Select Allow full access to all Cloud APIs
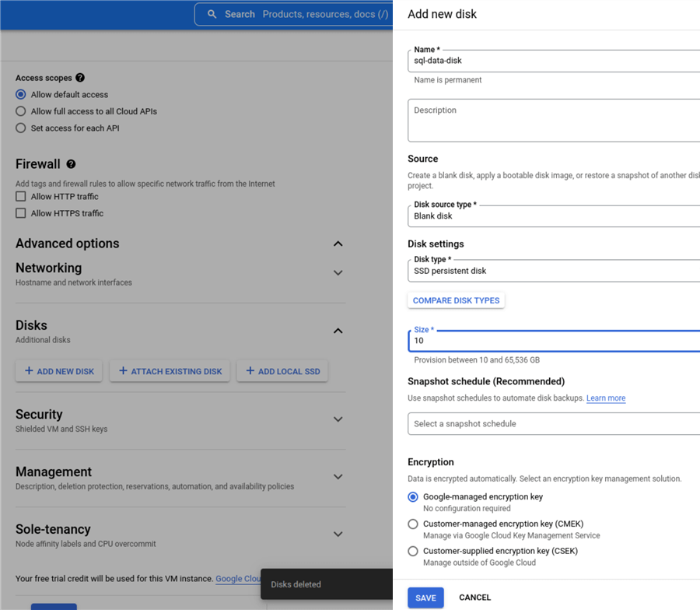This screenshot has height=610, width=700. pyautogui.click(x=21, y=111)
